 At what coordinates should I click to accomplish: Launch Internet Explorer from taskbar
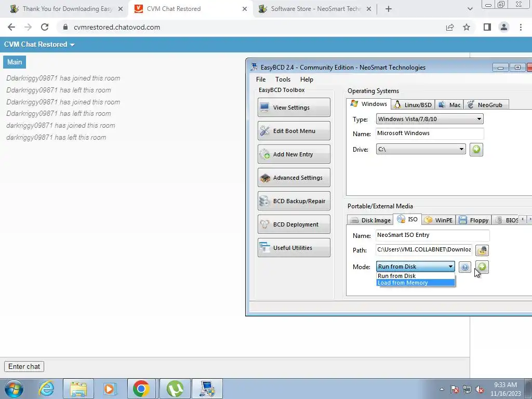(x=46, y=389)
